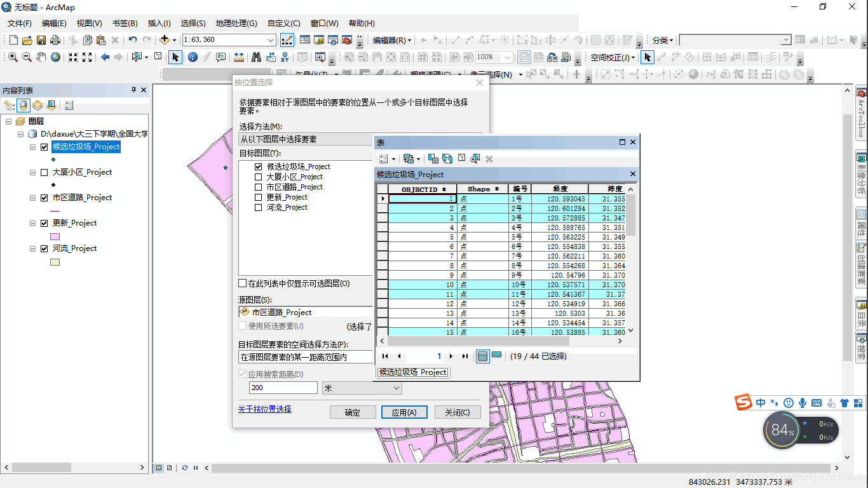Toggle 市区道路_Project layer visibility in contents
Image resolution: width=868 pixels, height=488 pixels.
point(44,198)
